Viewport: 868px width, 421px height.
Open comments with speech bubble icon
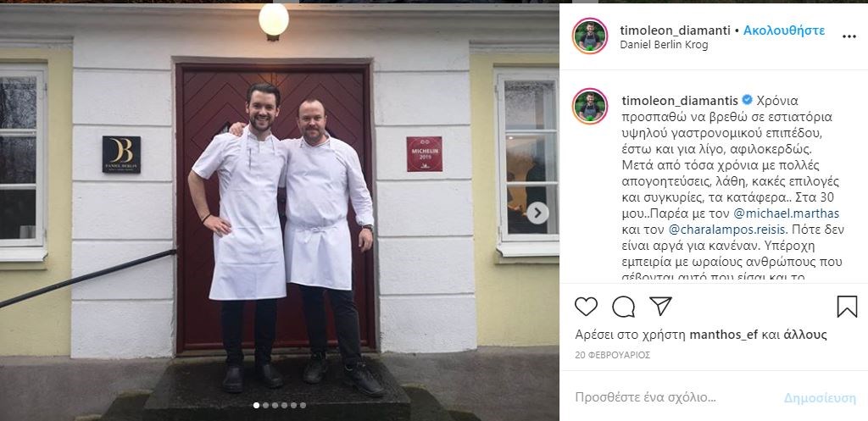pos(623,307)
